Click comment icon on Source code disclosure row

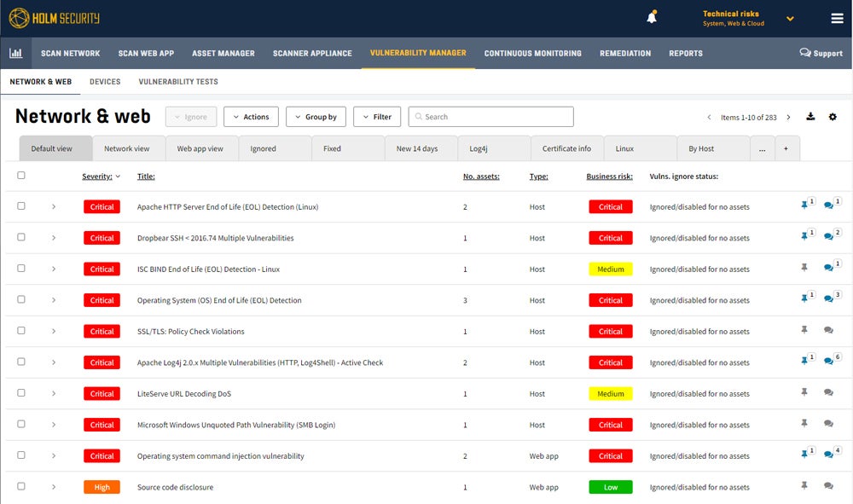828,486
